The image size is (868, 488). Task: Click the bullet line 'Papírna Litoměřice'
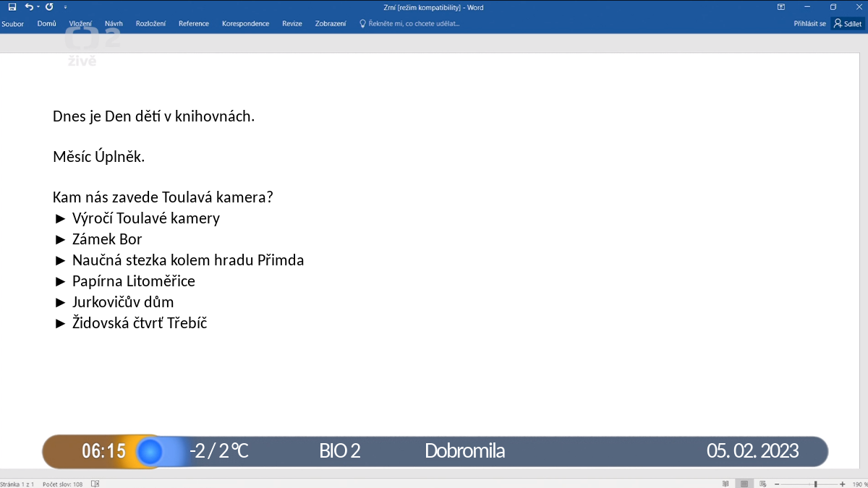(x=124, y=281)
